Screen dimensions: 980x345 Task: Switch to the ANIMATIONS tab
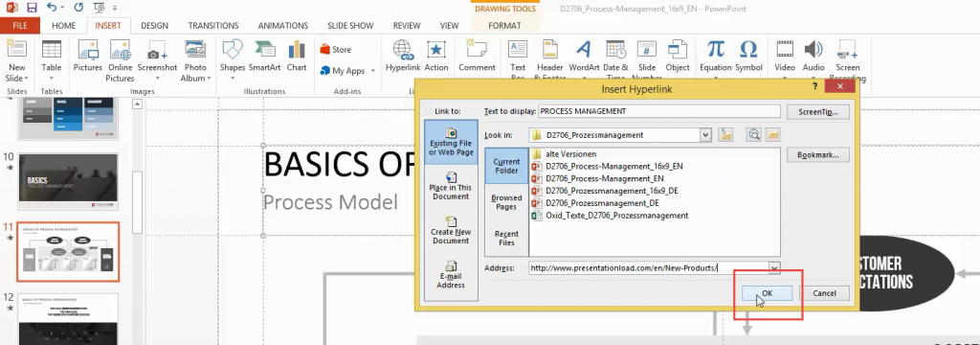(283, 26)
